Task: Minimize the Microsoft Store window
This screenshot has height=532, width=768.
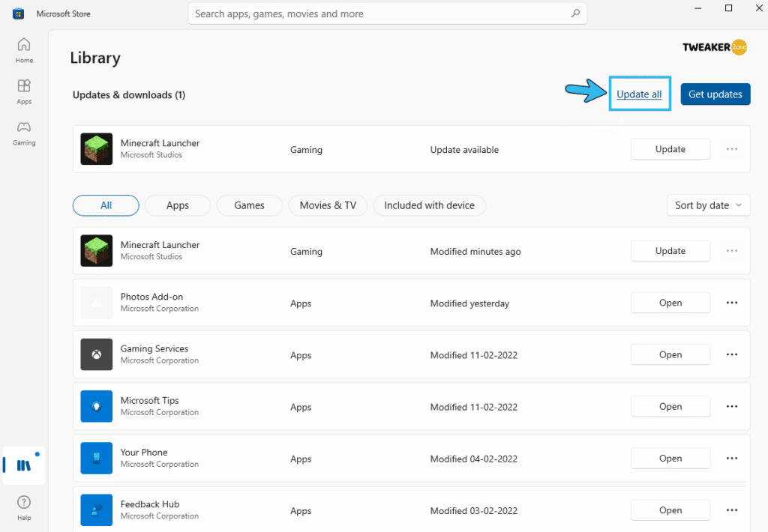Action: (x=698, y=8)
